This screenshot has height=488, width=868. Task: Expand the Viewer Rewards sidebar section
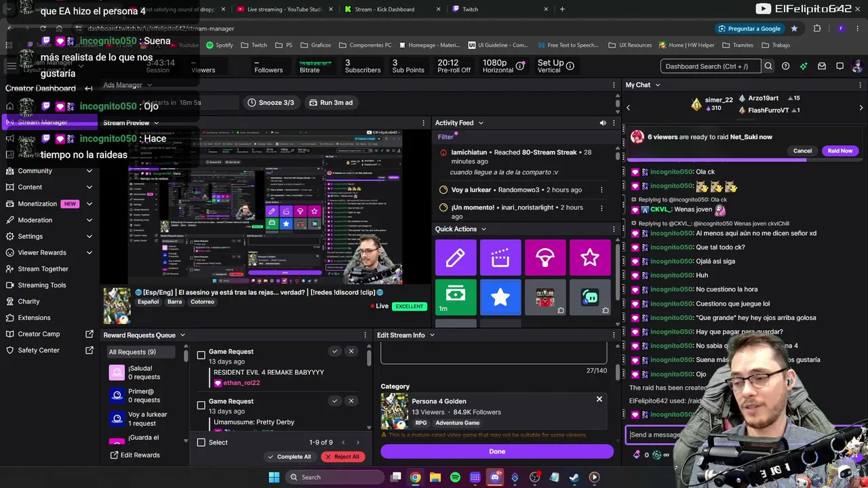(x=90, y=252)
